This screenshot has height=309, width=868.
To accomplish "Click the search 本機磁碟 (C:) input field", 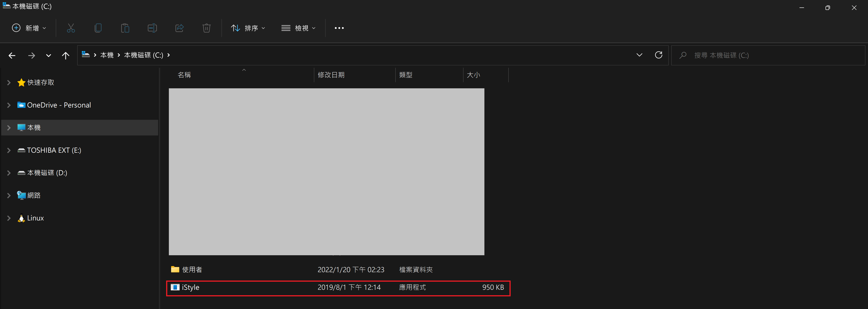I will point(741,55).
